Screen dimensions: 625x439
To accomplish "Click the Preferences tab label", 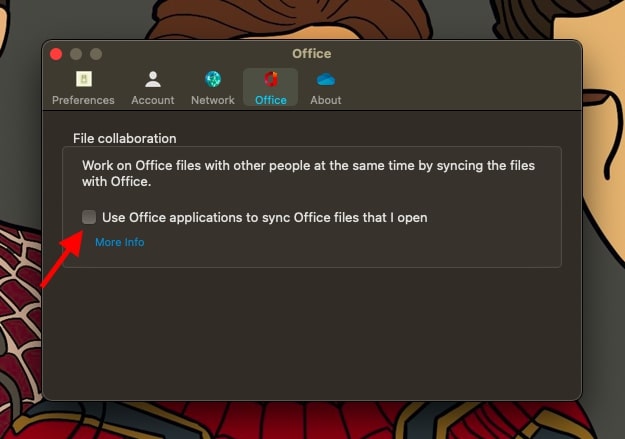I will pyautogui.click(x=83, y=100).
